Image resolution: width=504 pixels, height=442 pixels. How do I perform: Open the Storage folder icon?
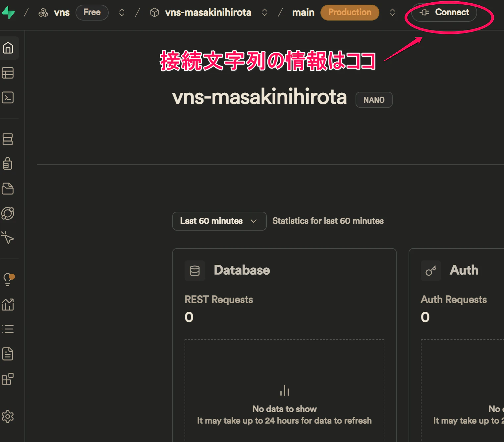coord(8,189)
